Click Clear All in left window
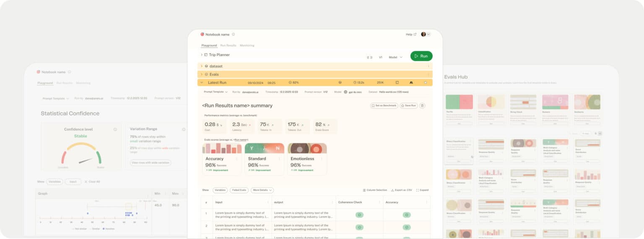This screenshot has height=239, width=644. (x=92, y=181)
